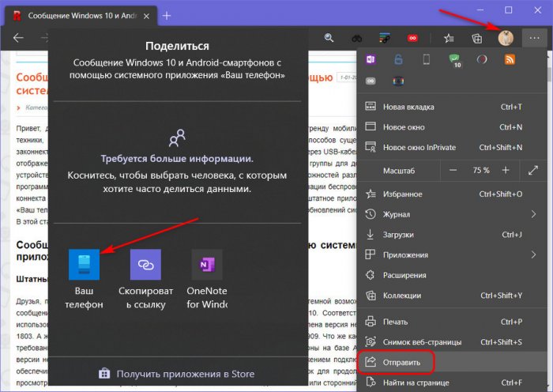Click the green chat extension with badge 10

455,59
